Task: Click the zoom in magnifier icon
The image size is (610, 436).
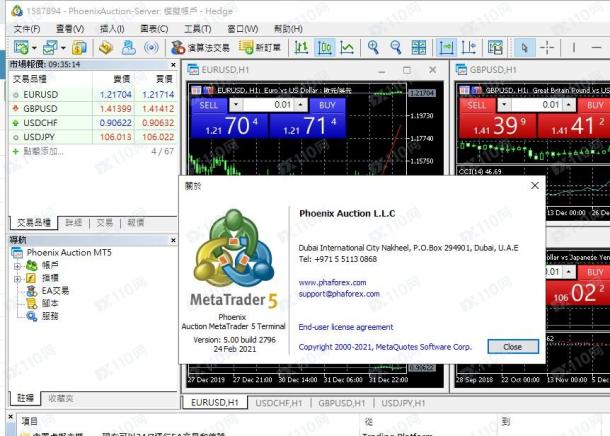Action: pos(373,47)
